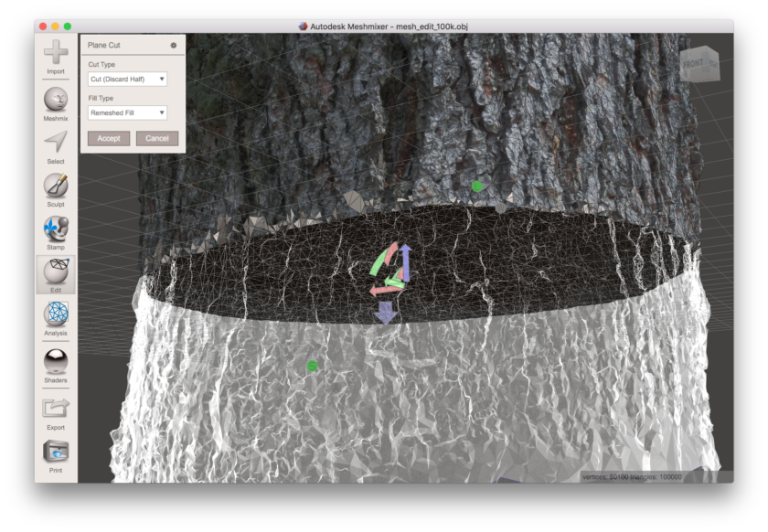
Task: Cancel the plane cut operation
Action: point(157,138)
